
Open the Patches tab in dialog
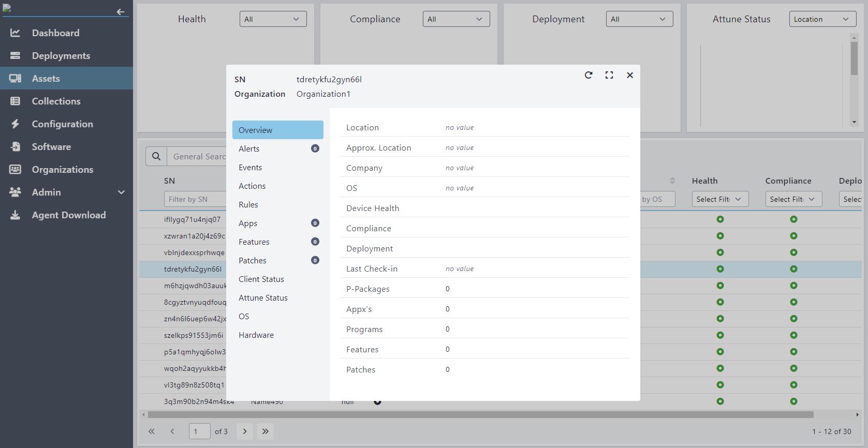point(278,260)
